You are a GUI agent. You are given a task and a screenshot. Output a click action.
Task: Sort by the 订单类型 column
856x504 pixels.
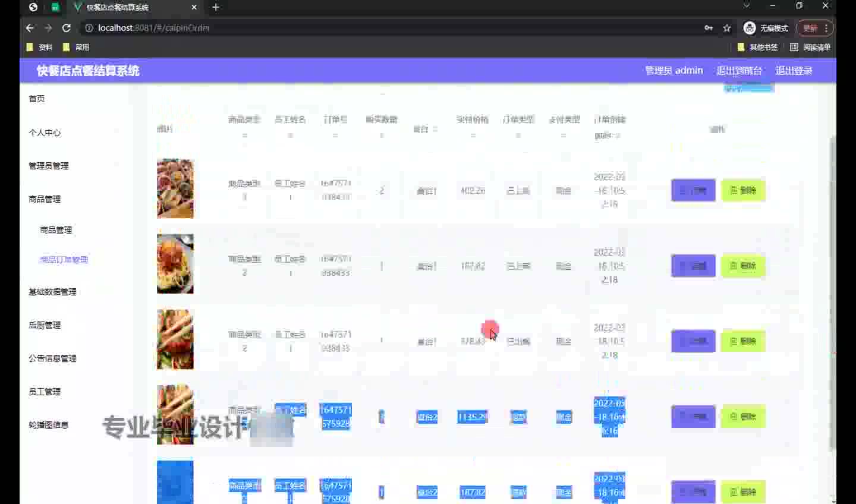tap(518, 136)
